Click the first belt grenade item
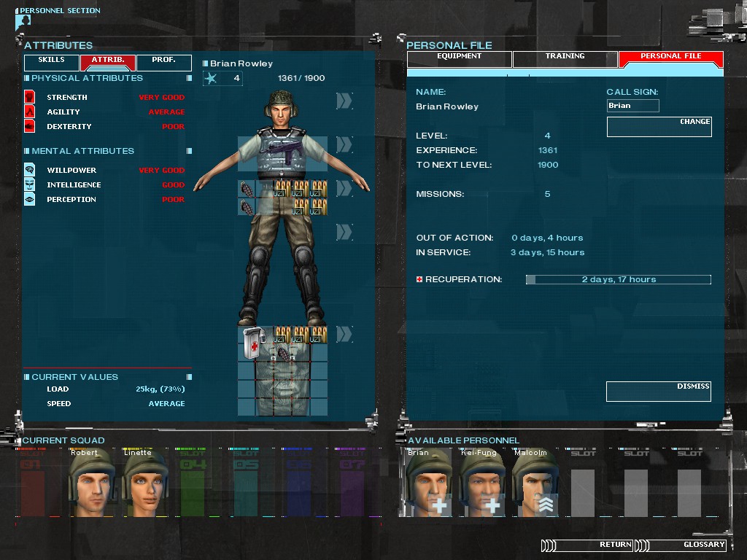 247,189
